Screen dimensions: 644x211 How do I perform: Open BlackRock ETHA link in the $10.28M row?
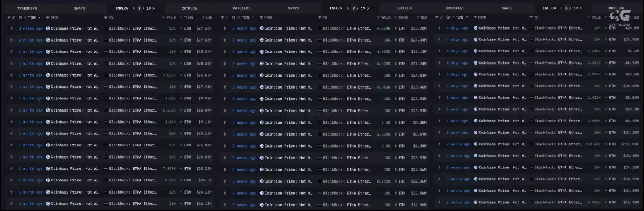(347, 28)
